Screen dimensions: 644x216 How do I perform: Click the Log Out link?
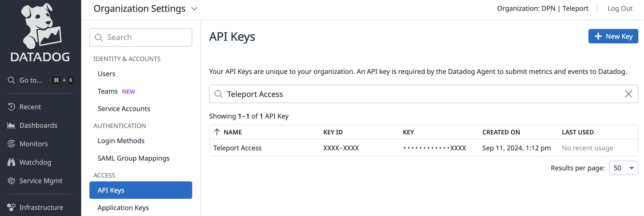tap(620, 9)
